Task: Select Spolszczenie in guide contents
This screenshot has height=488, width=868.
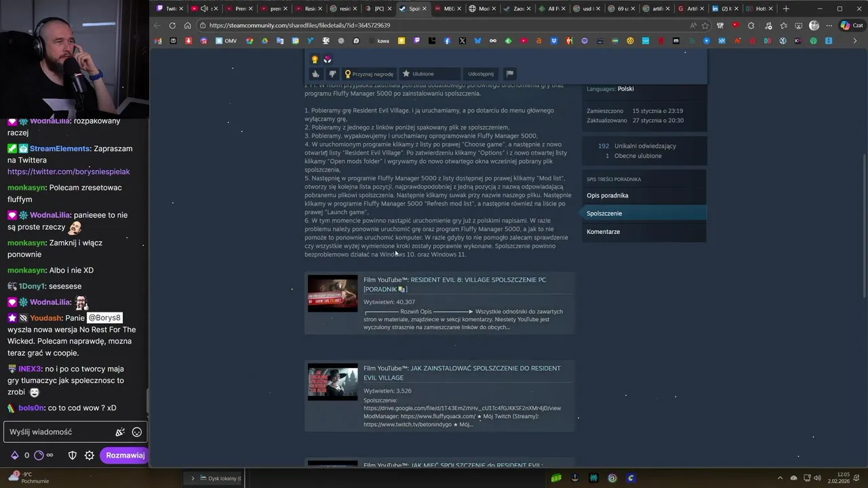Action: tap(644, 213)
